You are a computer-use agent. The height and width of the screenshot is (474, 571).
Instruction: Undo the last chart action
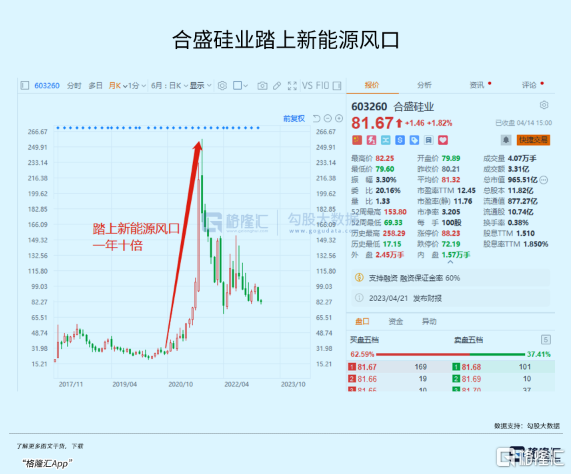point(316,118)
